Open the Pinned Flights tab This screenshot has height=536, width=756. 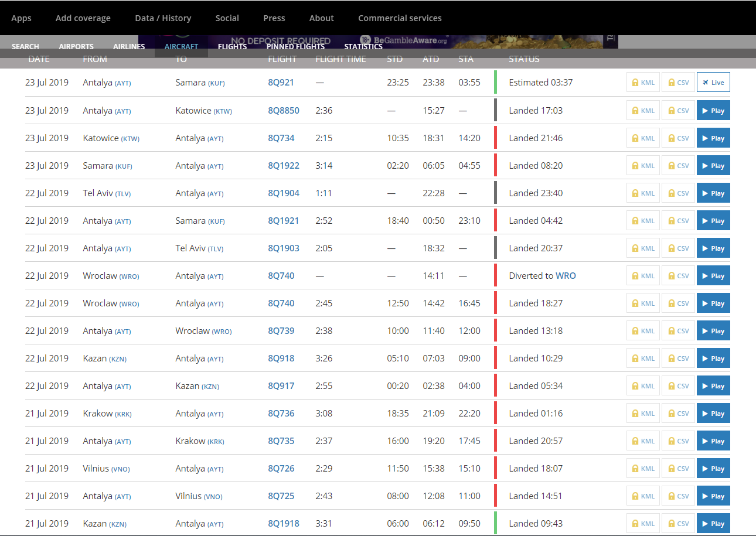coord(295,46)
